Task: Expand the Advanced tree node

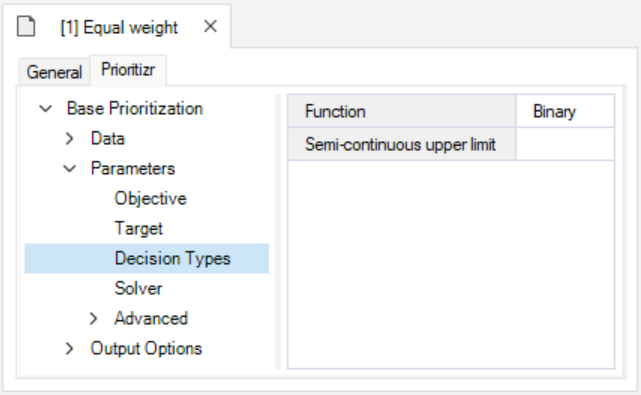Action: [x=94, y=319]
